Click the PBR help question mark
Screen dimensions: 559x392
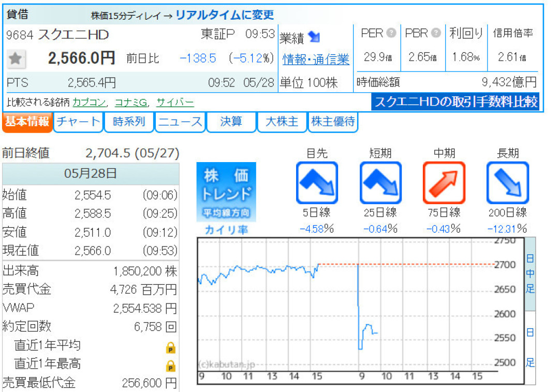(436, 33)
